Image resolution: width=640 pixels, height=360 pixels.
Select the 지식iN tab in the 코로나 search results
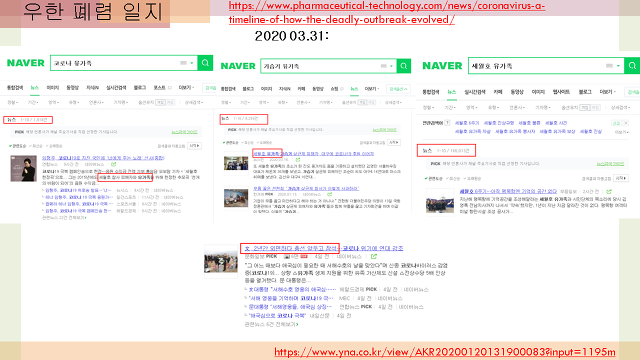(92, 88)
